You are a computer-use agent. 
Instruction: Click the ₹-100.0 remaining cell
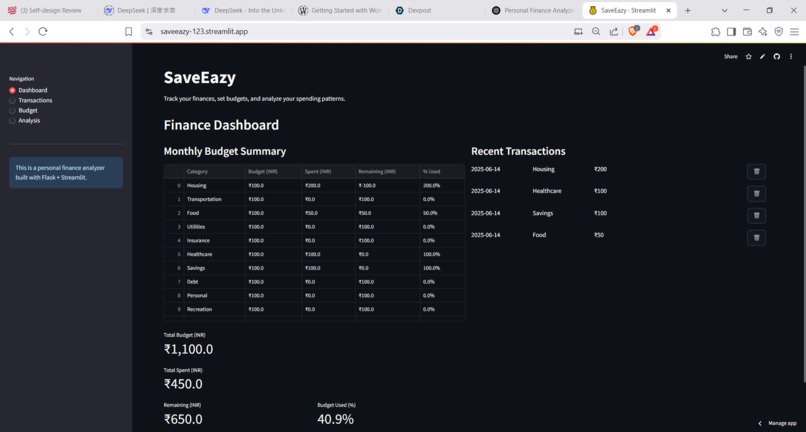click(387, 186)
